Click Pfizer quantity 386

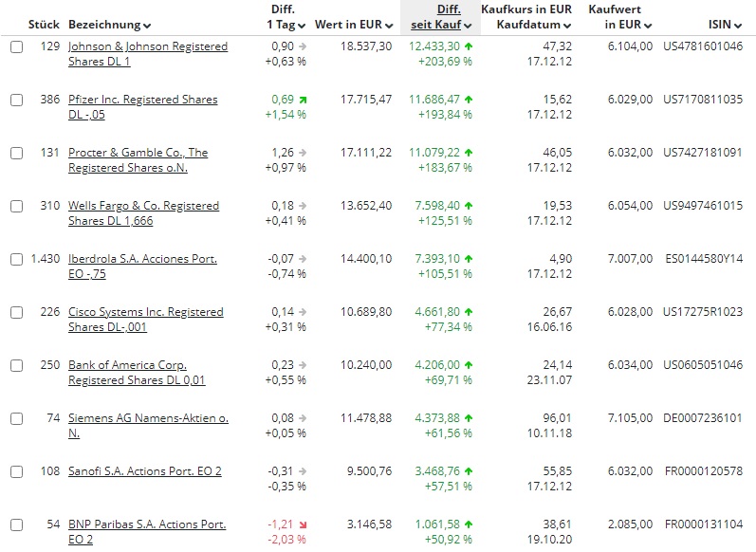click(50, 100)
